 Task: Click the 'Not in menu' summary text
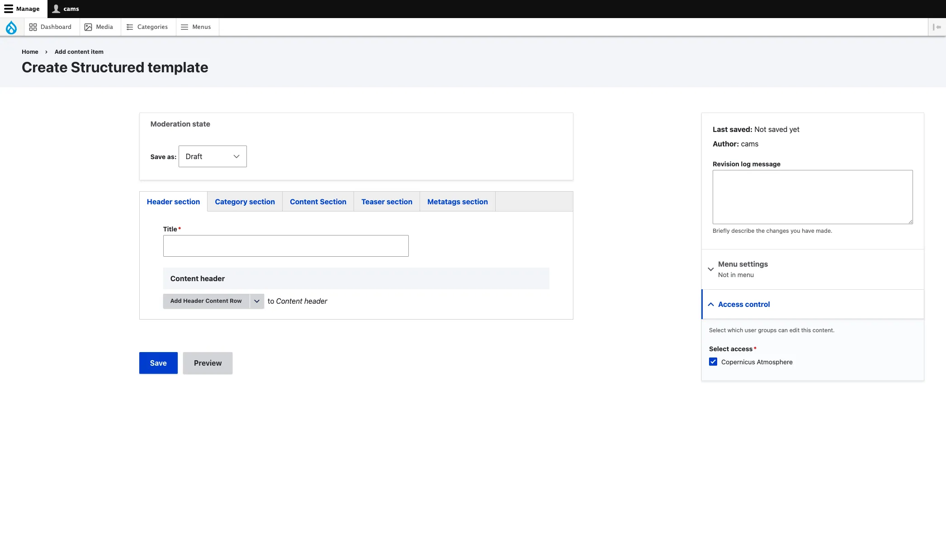point(736,275)
